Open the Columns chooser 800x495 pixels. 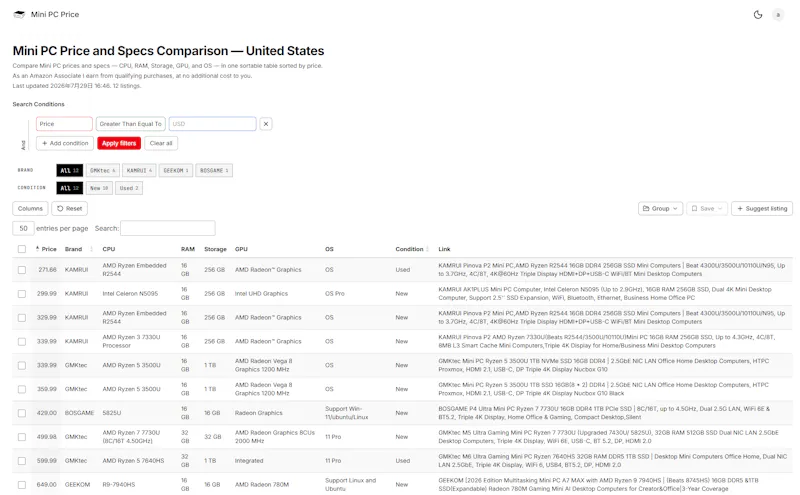click(30, 208)
